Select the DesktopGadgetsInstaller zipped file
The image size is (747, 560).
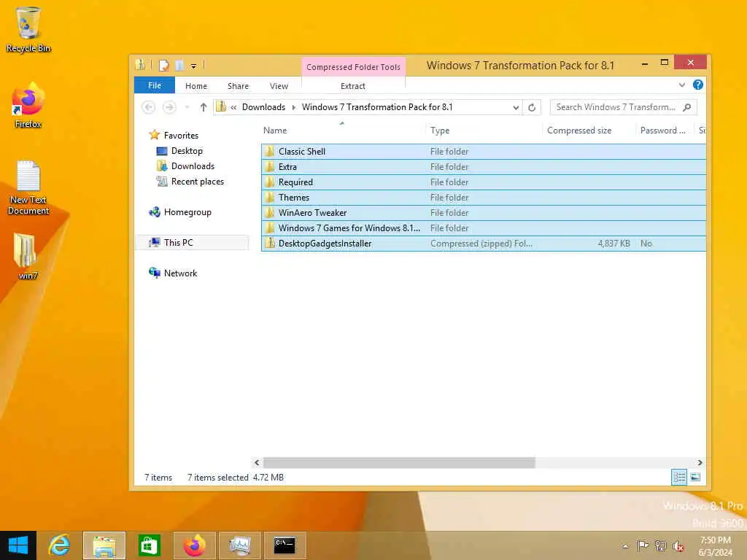484,244
